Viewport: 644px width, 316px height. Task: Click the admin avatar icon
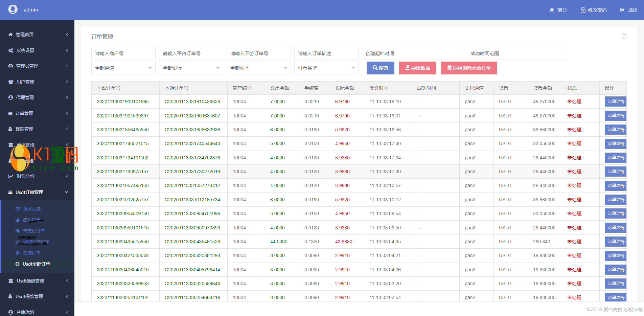coord(13,9)
